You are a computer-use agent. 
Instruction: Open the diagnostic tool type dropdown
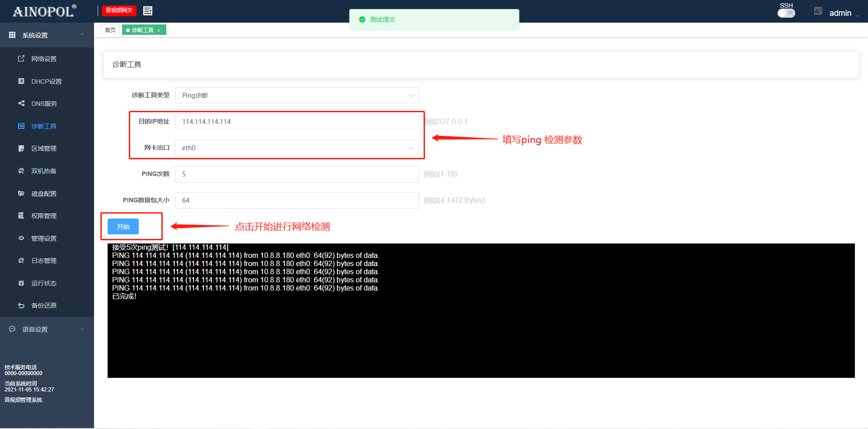tap(297, 95)
